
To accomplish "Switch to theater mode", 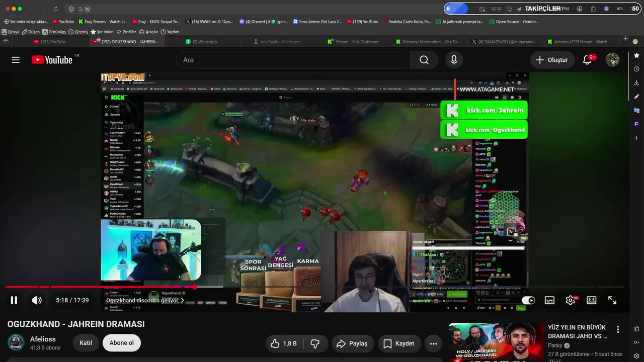I will [592, 300].
